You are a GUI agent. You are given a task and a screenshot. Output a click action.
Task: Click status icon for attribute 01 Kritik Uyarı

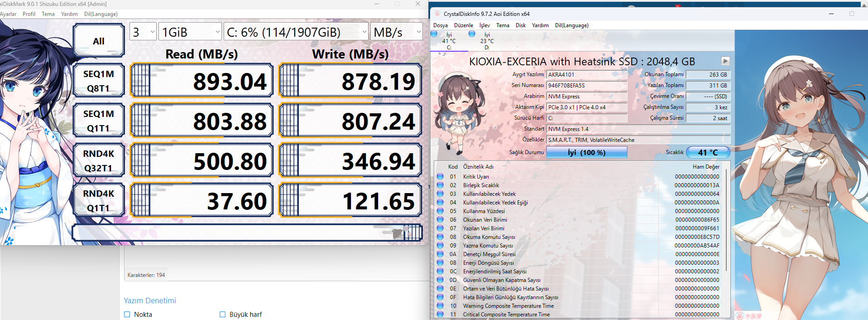point(440,176)
